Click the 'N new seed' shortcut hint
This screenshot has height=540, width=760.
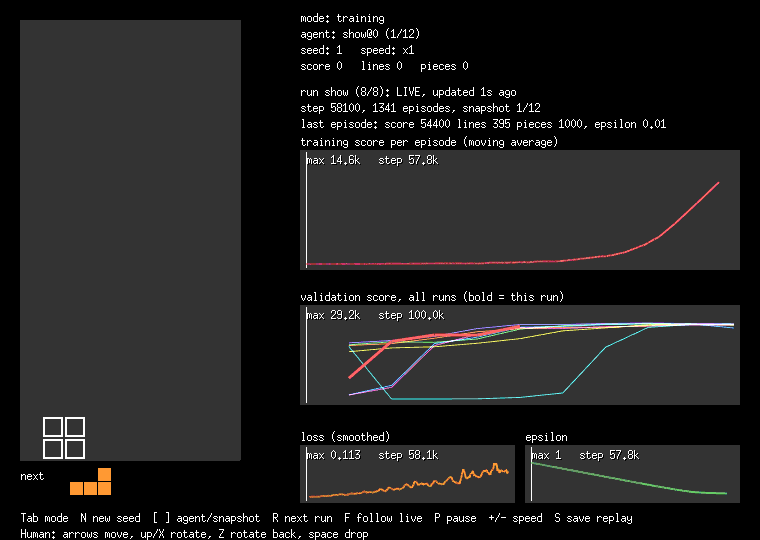pos(111,518)
